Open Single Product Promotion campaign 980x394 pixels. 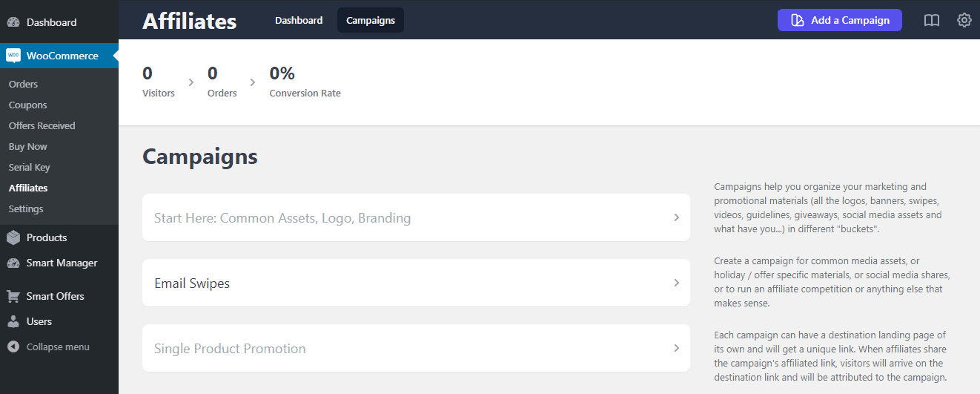(416, 348)
